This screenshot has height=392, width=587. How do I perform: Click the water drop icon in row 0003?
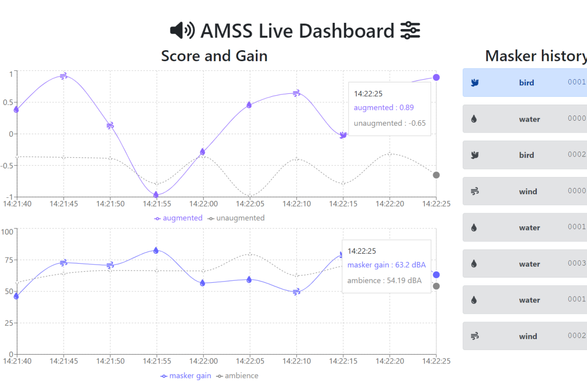[474, 264]
